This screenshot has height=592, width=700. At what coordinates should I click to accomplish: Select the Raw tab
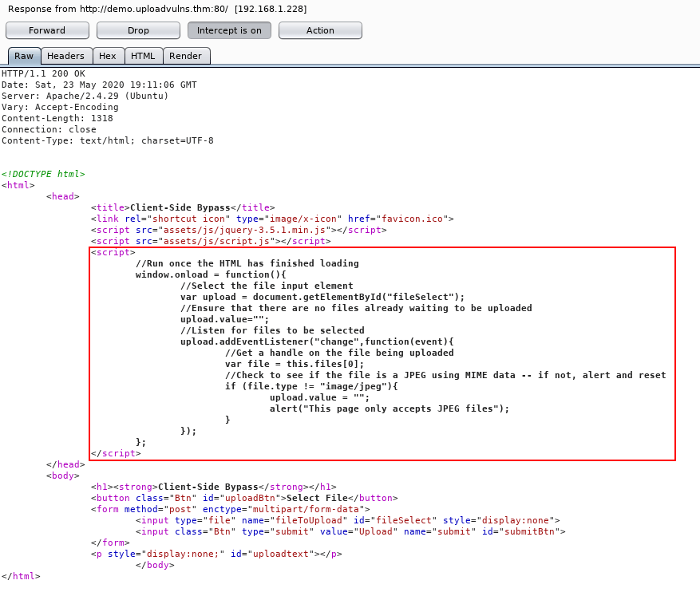(x=24, y=56)
